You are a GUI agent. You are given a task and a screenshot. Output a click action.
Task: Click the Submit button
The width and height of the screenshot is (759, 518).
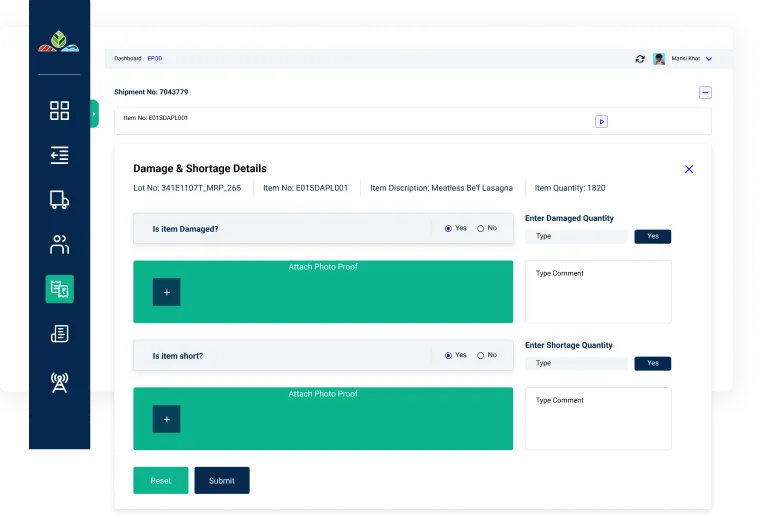coord(221,481)
